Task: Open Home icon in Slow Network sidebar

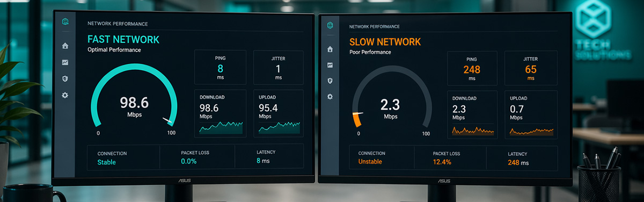Action: 330,49
